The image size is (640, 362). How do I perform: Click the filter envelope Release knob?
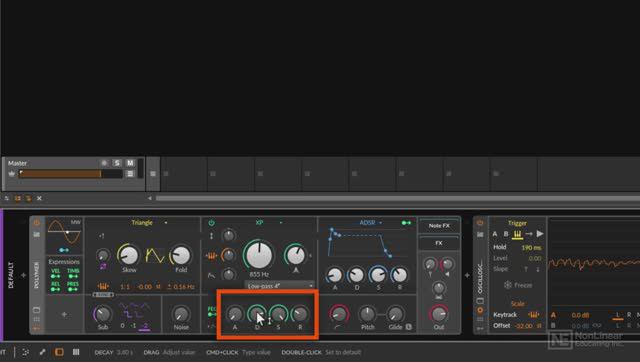(300, 314)
